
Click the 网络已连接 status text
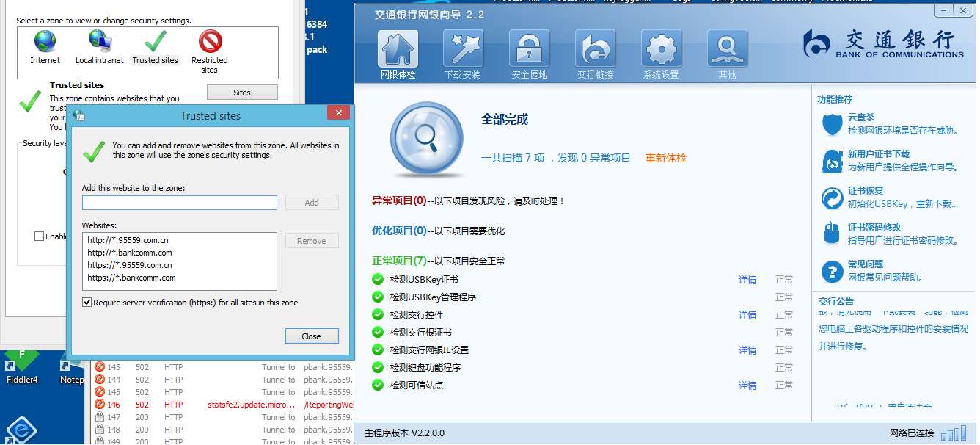pyautogui.click(x=912, y=433)
